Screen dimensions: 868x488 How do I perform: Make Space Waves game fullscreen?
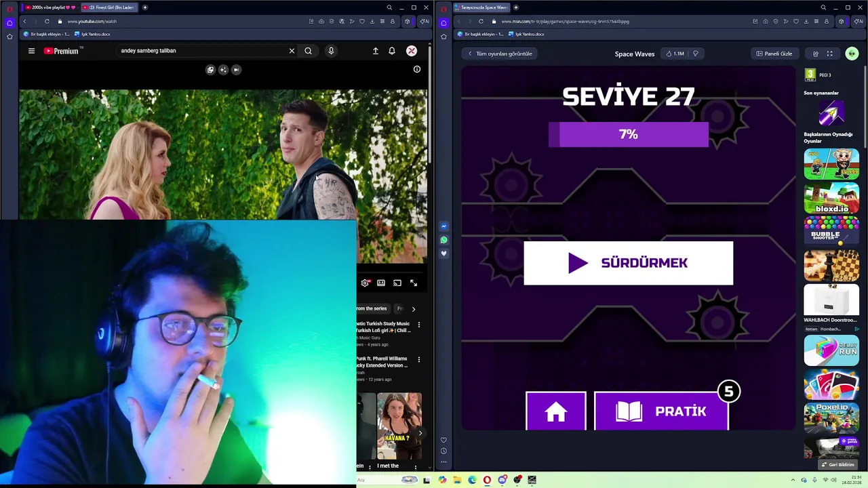tap(829, 54)
